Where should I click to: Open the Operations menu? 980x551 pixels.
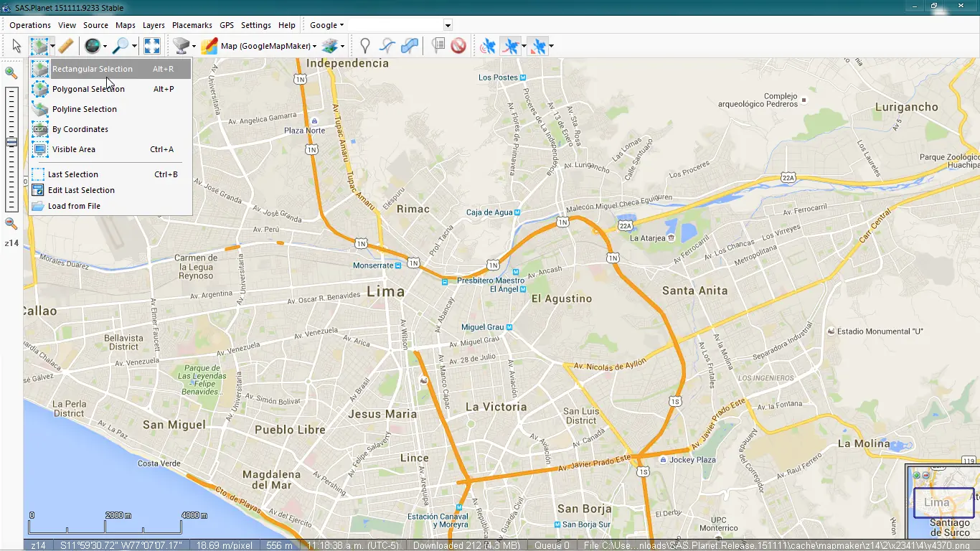(x=30, y=25)
